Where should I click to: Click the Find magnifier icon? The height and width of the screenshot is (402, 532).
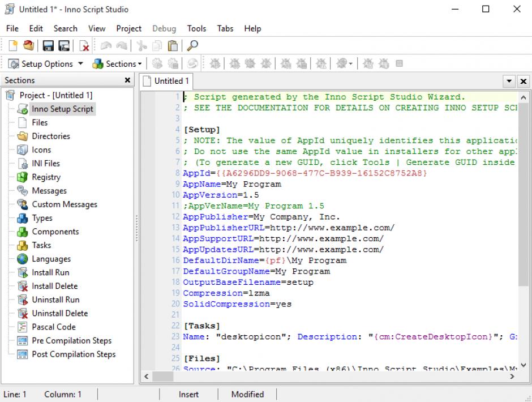click(192, 45)
